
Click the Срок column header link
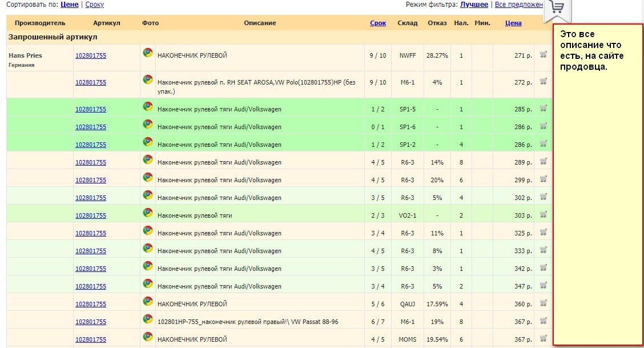pos(378,23)
